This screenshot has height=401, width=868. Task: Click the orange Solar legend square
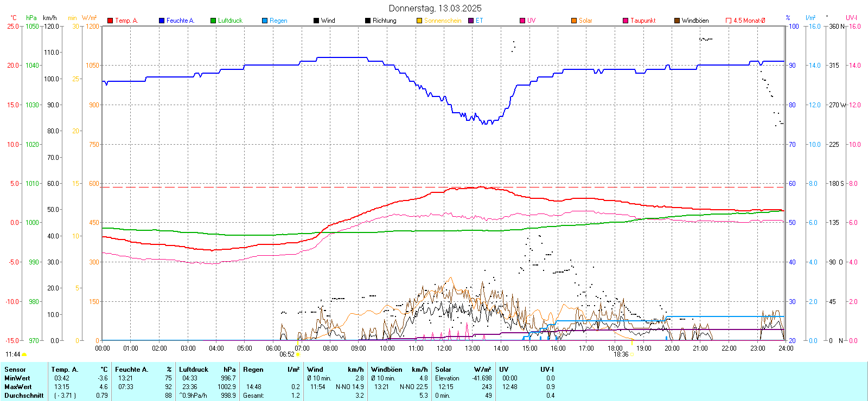pos(574,21)
